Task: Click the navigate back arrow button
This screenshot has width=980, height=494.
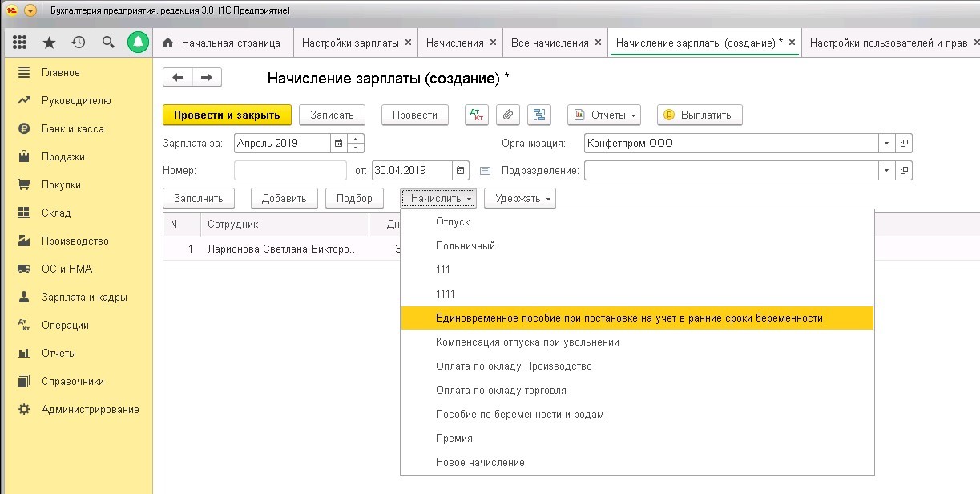Action: pyautogui.click(x=178, y=77)
